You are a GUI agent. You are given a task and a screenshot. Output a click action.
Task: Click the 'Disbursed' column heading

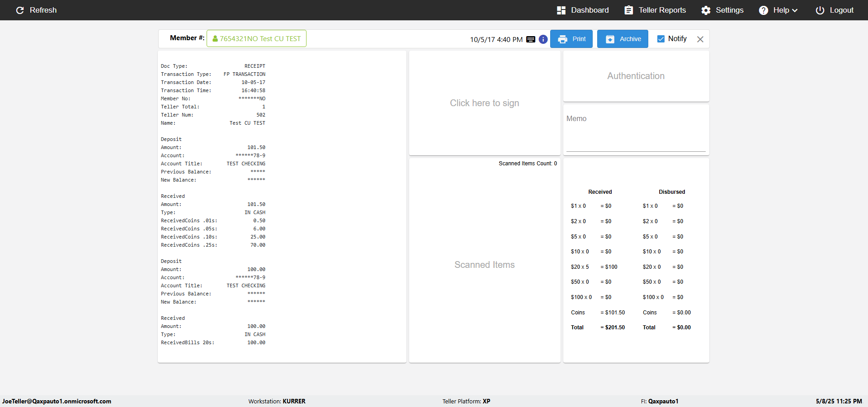pos(672,192)
